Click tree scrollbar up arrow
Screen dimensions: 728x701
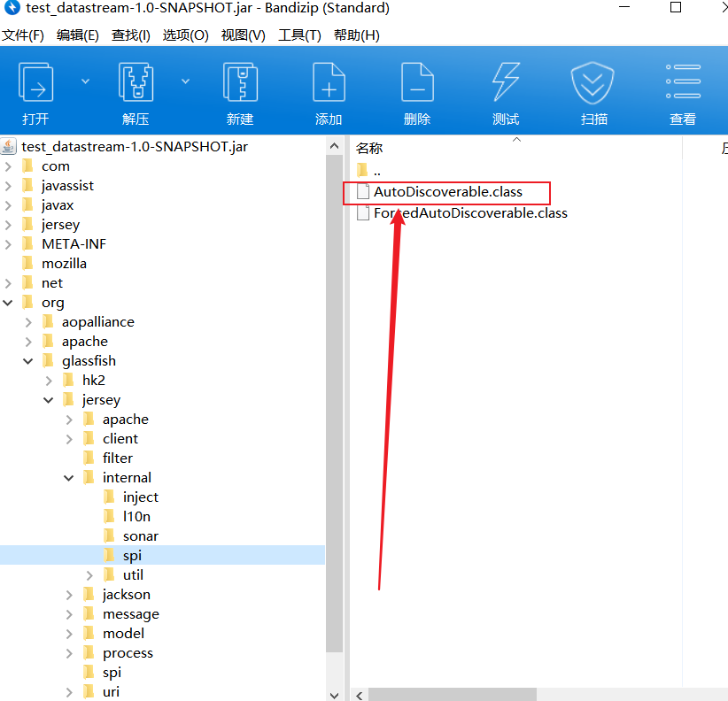[x=334, y=146]
